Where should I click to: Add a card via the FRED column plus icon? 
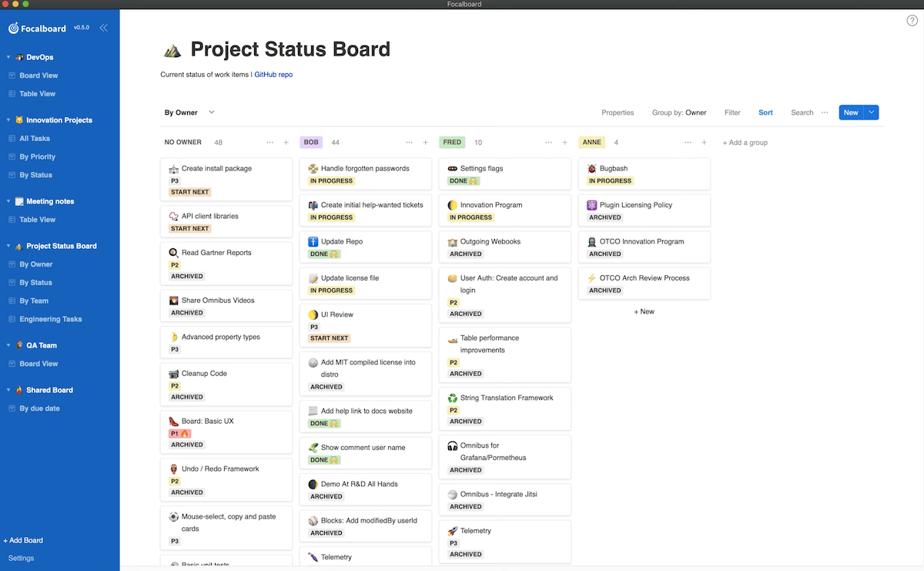564,143
